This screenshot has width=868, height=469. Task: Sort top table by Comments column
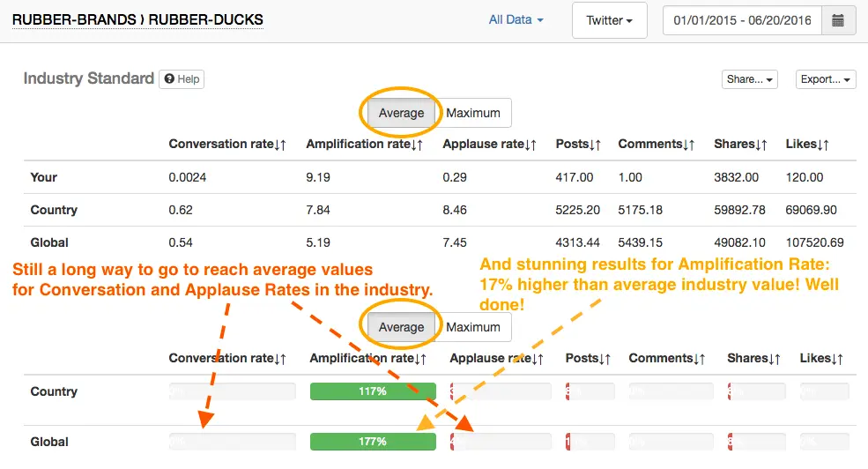[690, 145]
